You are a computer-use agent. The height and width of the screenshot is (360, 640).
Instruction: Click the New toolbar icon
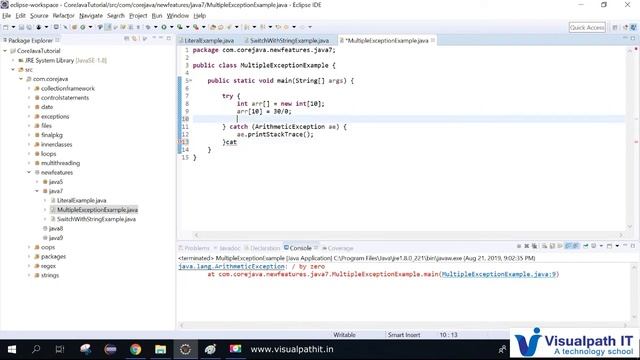6,27
